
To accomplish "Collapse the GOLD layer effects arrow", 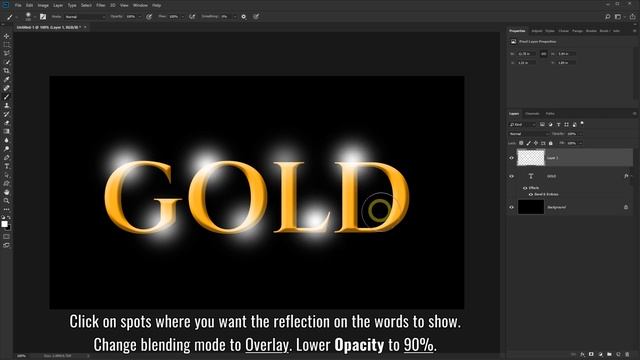I will (x=631, y=176).
